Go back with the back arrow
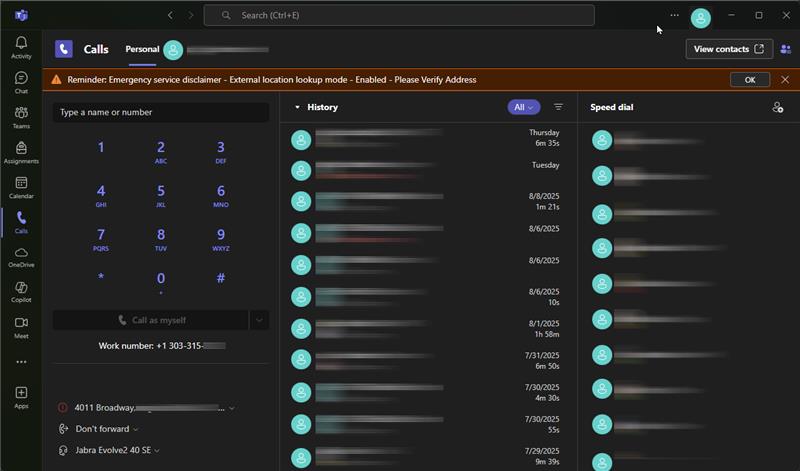Image resolution: width=800 pixels, height=471 pixels. click(x=170, y=15)
